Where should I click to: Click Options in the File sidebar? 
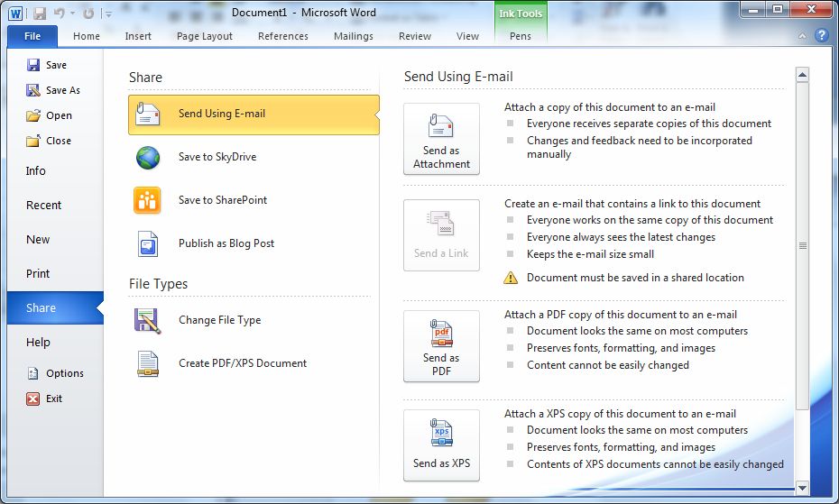[x=64, y=373]
